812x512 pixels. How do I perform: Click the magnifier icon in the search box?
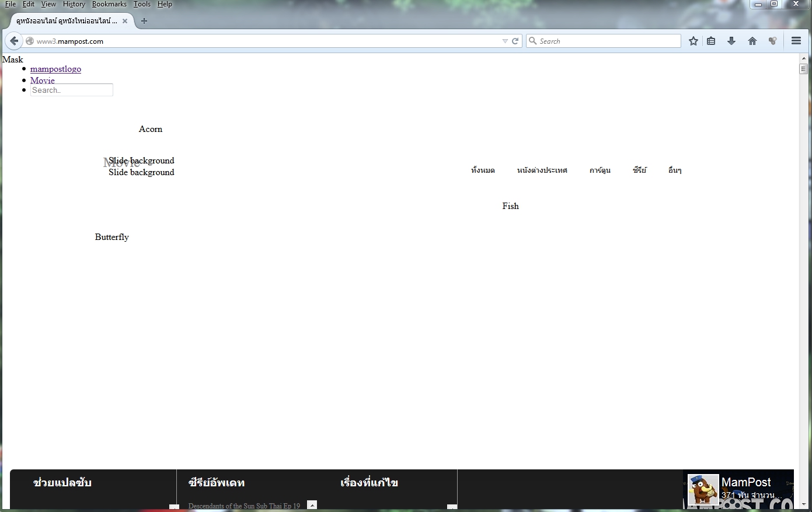tap(532, 41)
